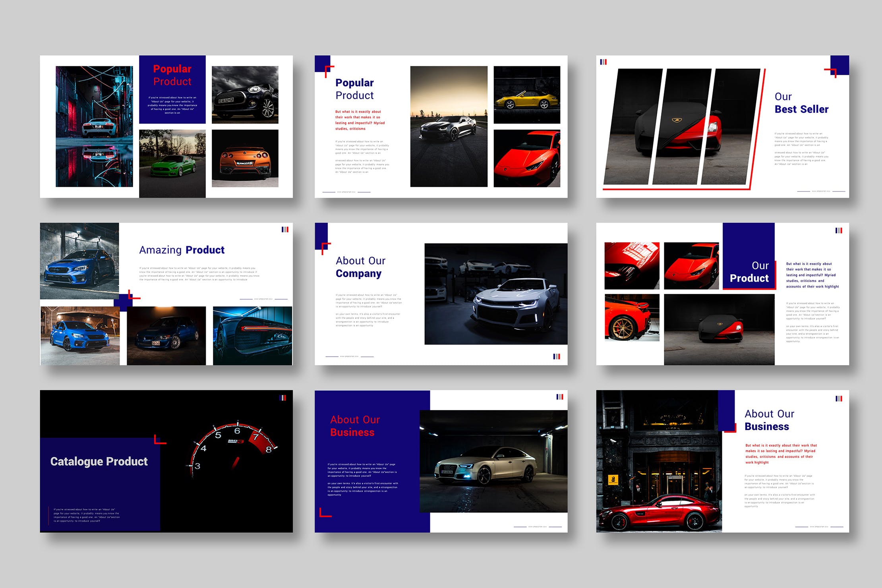Select the yellow Porsche convertible photo
Viewport: 882px width, 588px height.
526,95
